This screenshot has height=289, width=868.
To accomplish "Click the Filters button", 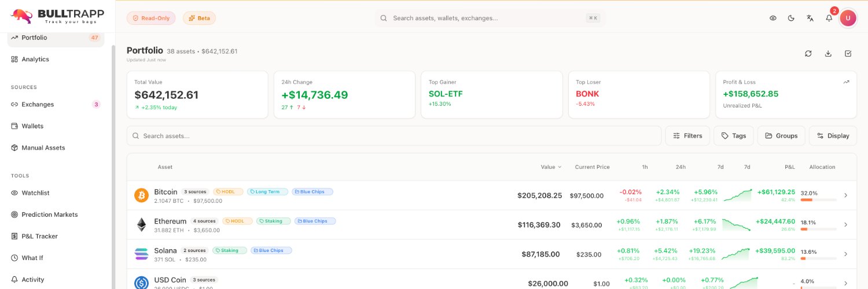I will click(x=687, y=136).
